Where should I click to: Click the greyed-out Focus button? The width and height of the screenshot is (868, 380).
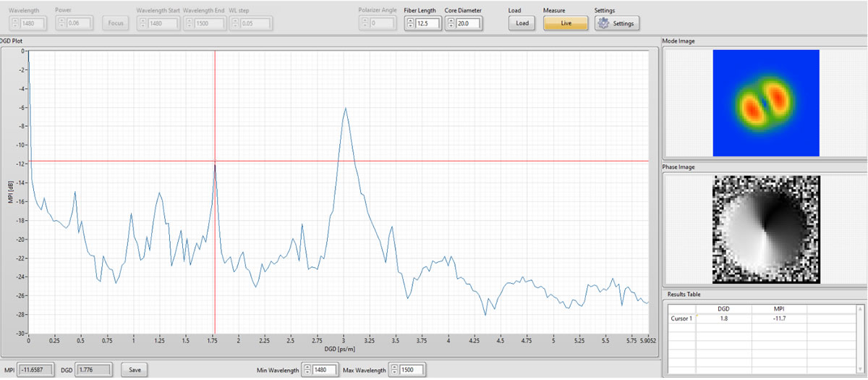click(114, 23)
